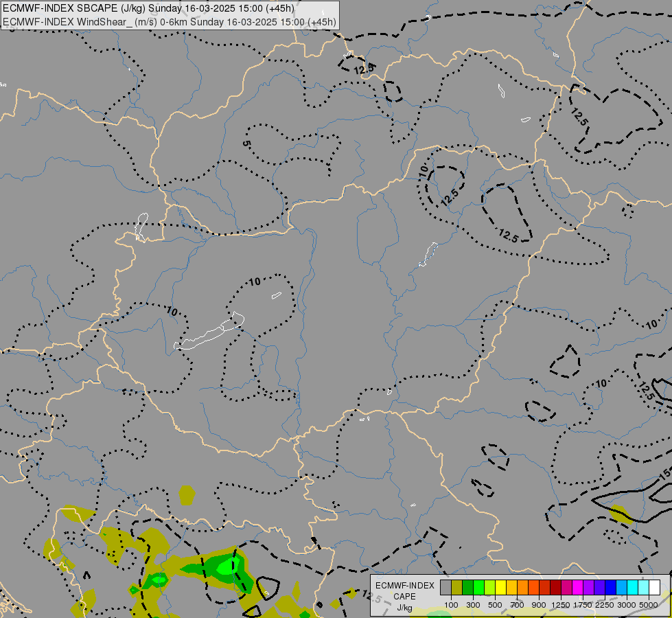
Task: Click the 2250 value under the legend
Action: (x=605, y=605)
